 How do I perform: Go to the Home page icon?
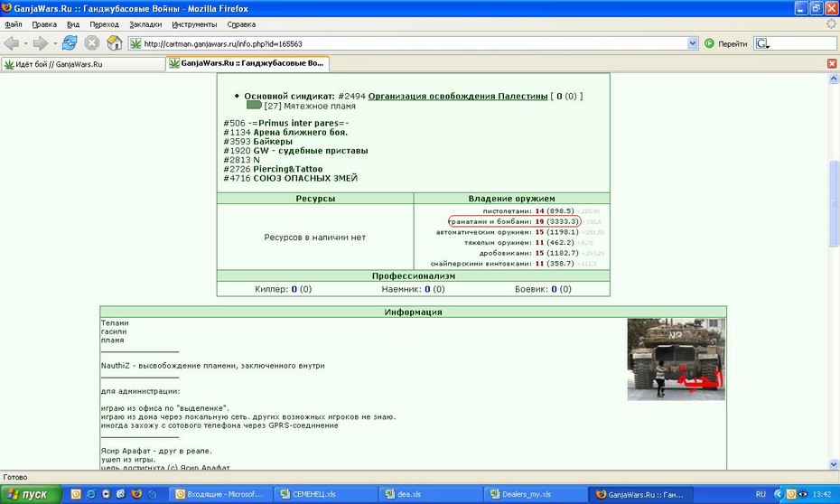click(115, 42)
